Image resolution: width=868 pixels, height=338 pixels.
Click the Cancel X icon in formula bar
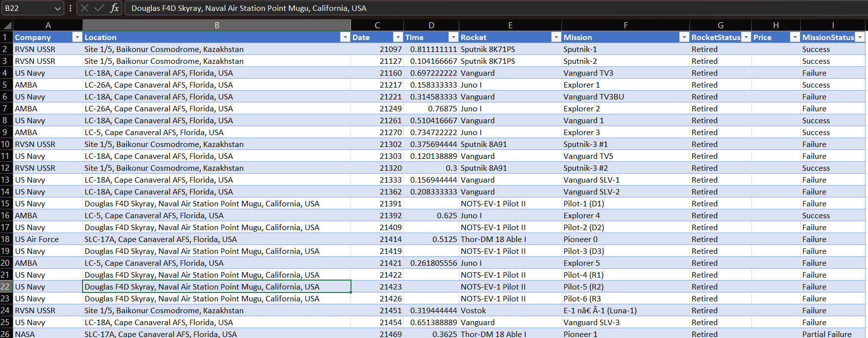tap(85, 8)
